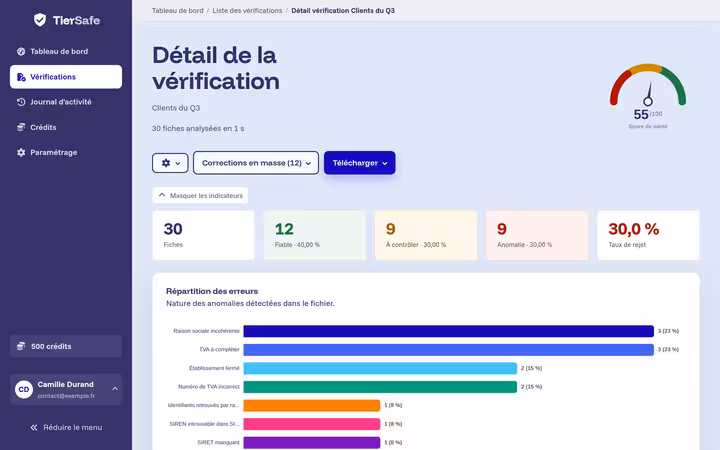Click the gear icon in settings button
The image size is (720, 450).
[x=166, y=163]
